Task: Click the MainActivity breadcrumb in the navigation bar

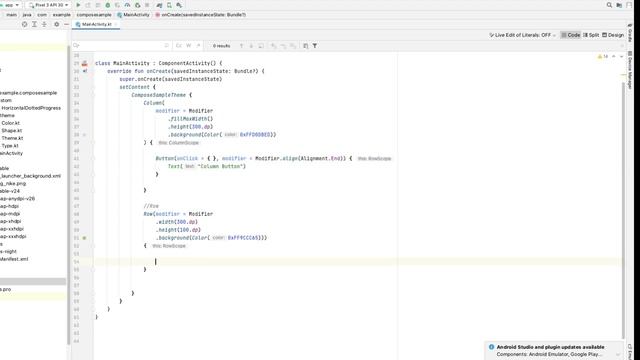Action: point(133,15)
